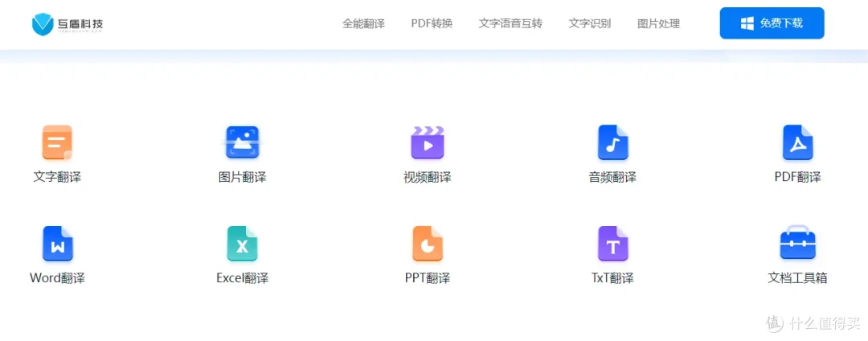Viewport: 868px width, 341px height.
Task: Click the Word翻译 label
Action: 58,278
